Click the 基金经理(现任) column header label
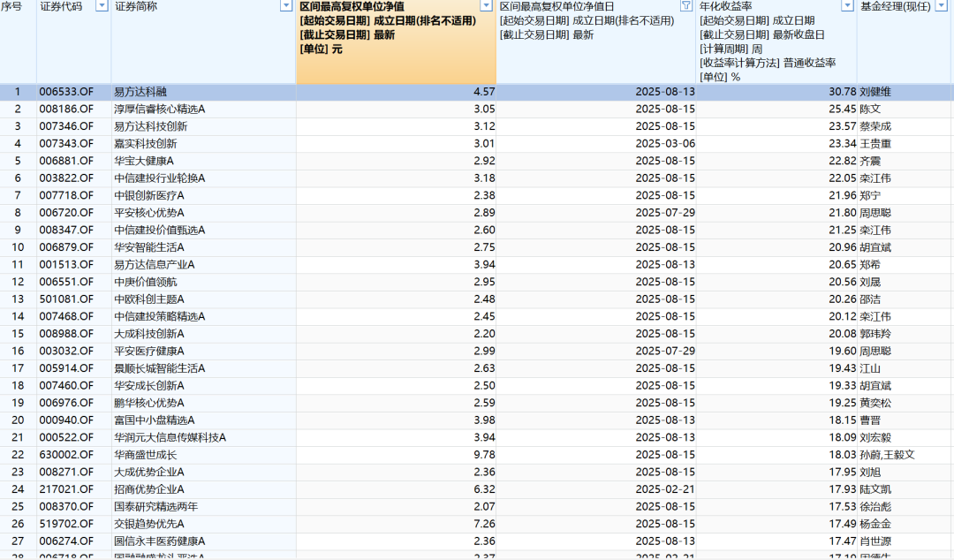Viewport: 954px width, 560px height. pyautogui.click(x=895, y=7)
